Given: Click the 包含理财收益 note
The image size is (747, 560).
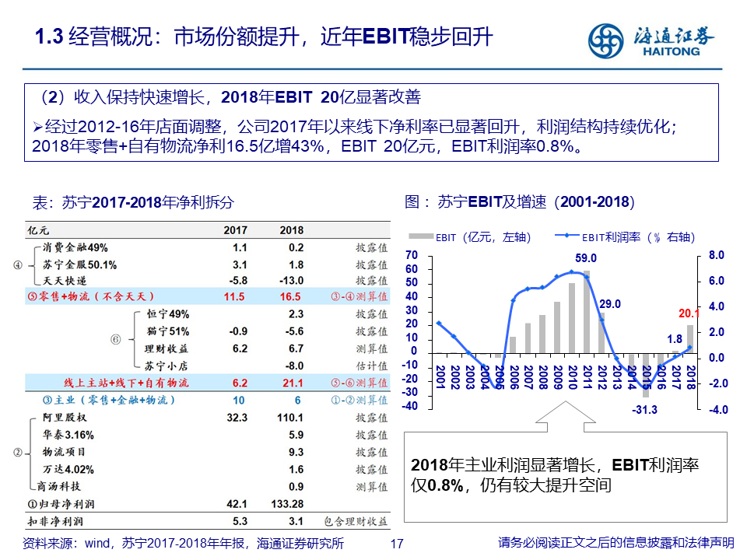Looking at the screenshot, I should tap(356, 521).
